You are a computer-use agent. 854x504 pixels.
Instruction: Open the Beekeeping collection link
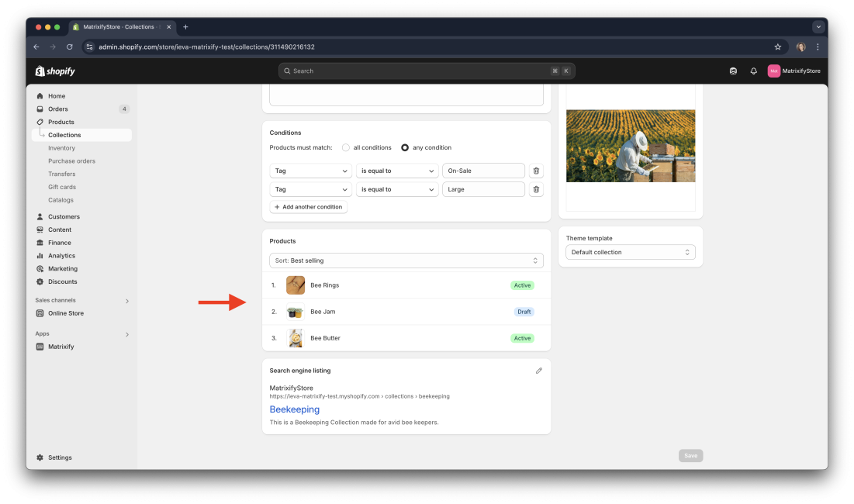[x=294, y=409]
